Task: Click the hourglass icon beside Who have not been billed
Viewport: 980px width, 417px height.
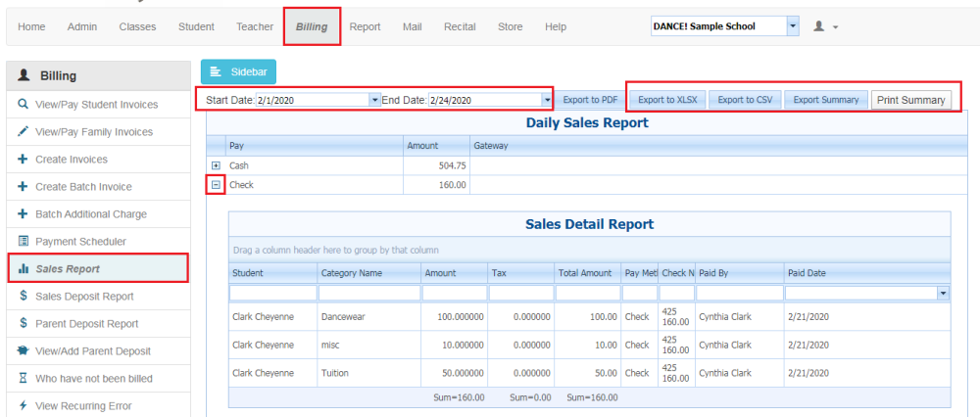Action: coord(24,378)
